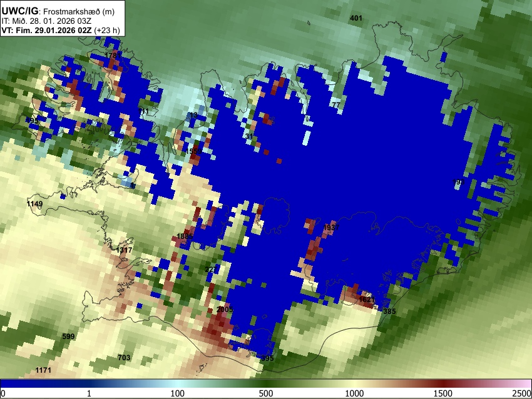Click the 'UWC/IG' label in the header box
Viewport: 532px width, 399px height.
pos(19,11)
